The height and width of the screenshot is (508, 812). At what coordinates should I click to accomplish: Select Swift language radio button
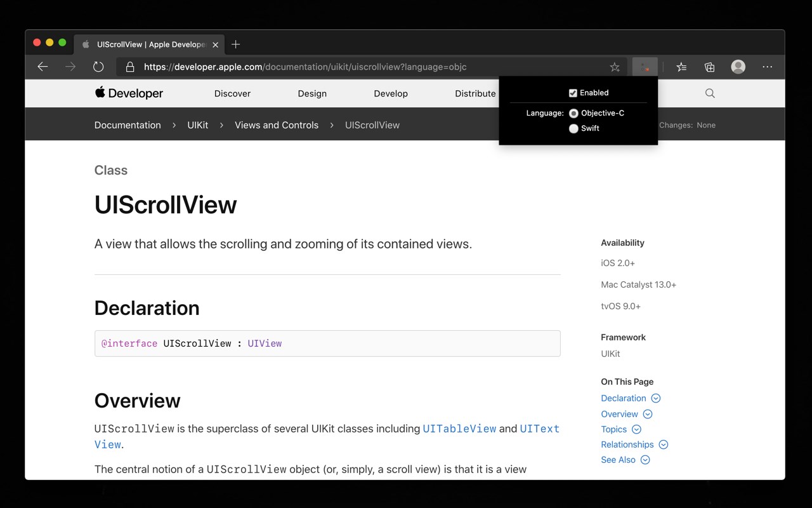(x=573, y=128)
